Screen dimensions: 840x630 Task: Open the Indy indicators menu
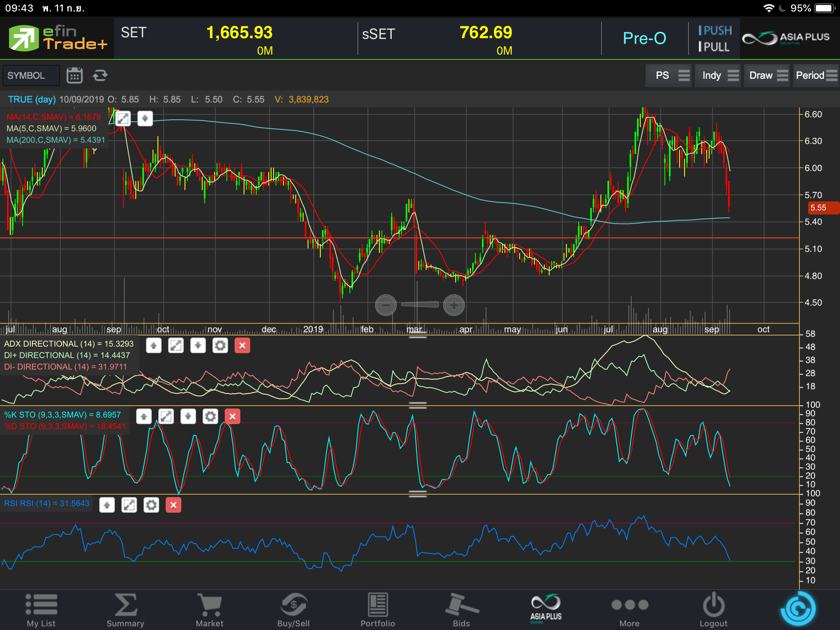point(718,75)
